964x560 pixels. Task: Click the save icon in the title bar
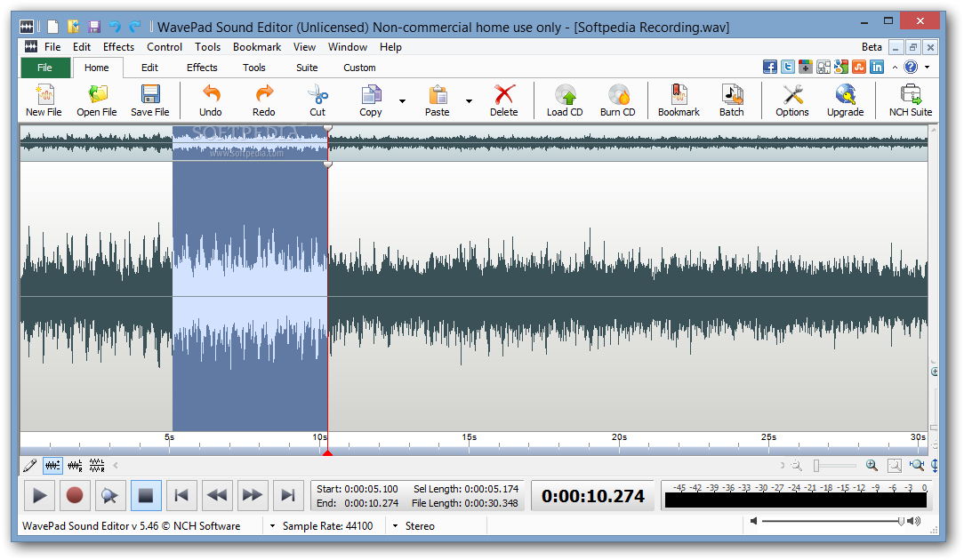(94, 27)
